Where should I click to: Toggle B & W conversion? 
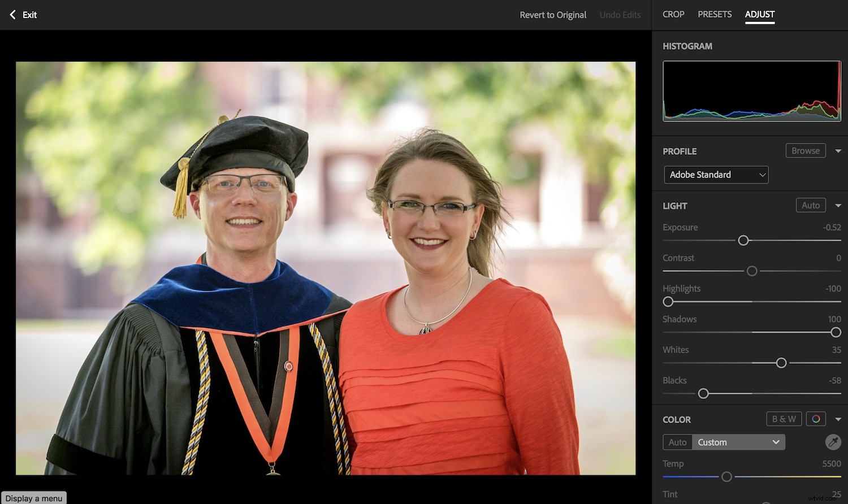pos(784,419)
